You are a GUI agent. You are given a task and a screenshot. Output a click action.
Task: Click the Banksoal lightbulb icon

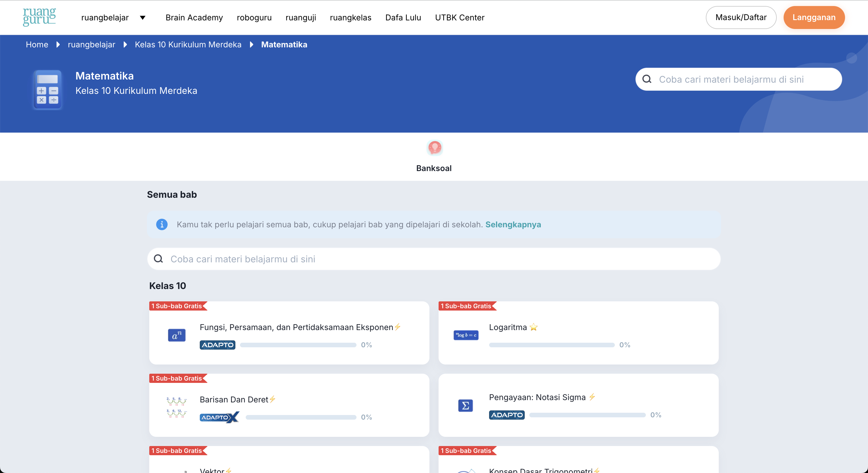click(434, 148)
